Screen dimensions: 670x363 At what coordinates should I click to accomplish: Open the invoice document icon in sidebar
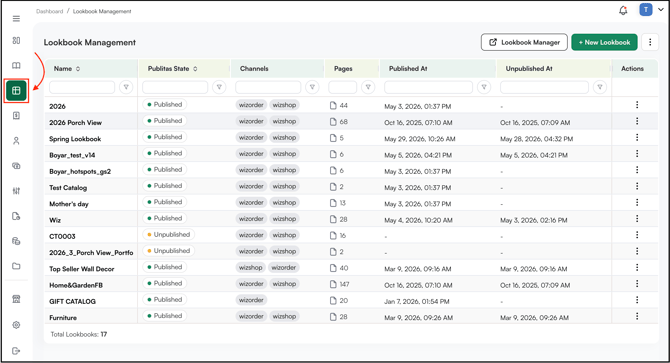click(16, 116)
